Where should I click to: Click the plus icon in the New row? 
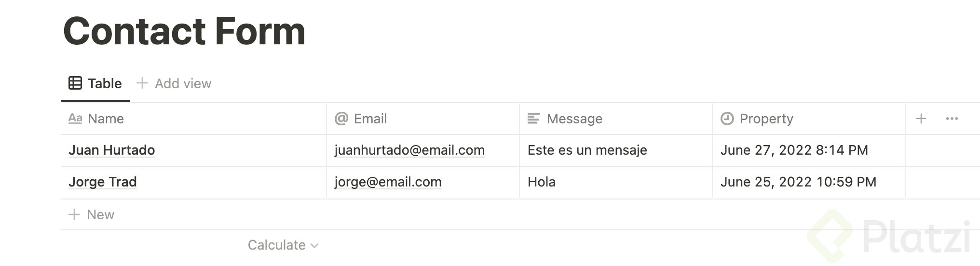tap(74, 214)
